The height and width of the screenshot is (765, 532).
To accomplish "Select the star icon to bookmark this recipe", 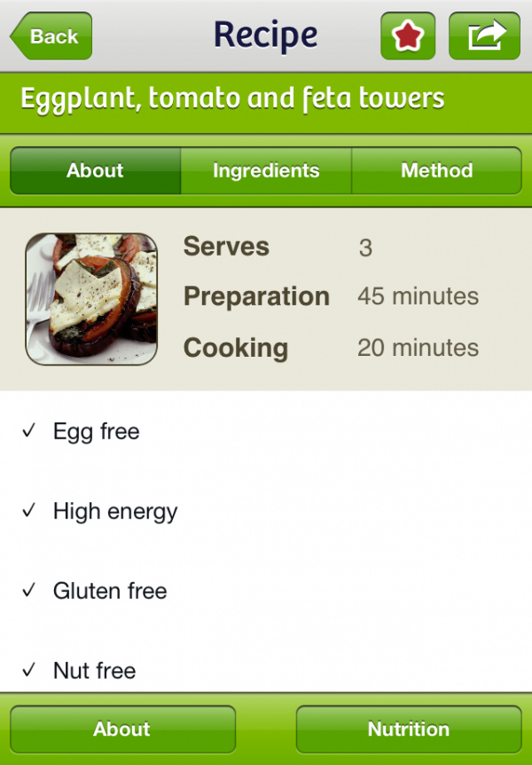I will (x=407, y=35).
